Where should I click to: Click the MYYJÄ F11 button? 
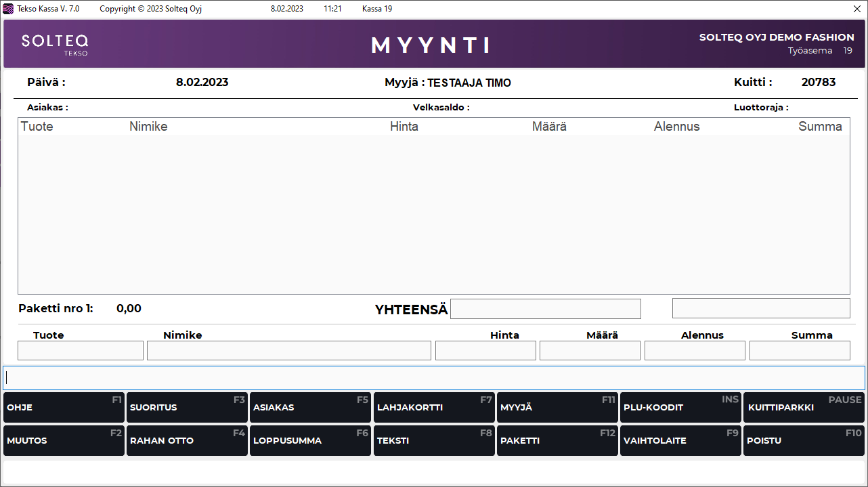[x=557, y=407]
